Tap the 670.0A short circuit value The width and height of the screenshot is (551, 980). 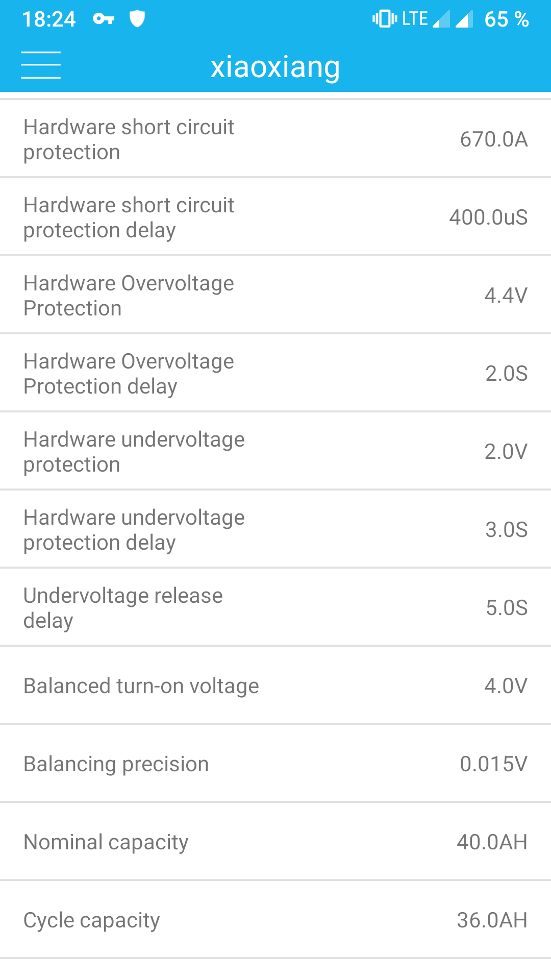pos(493,139)
